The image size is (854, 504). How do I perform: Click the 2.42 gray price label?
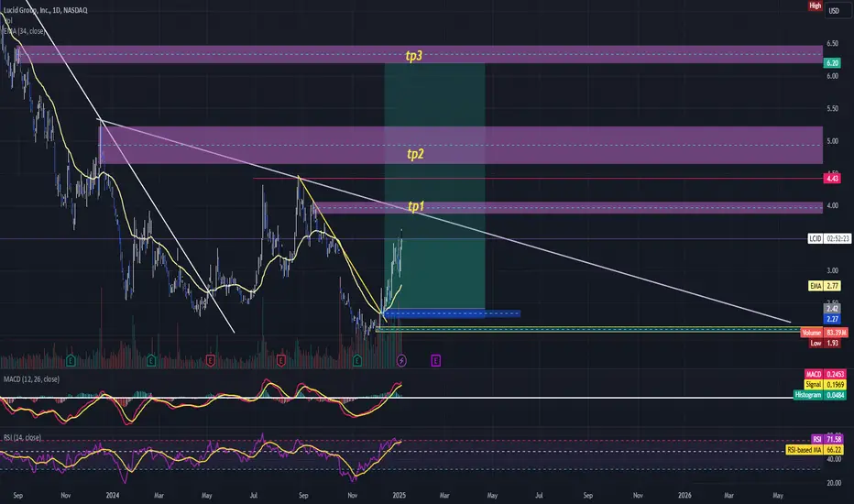[832, 309]
